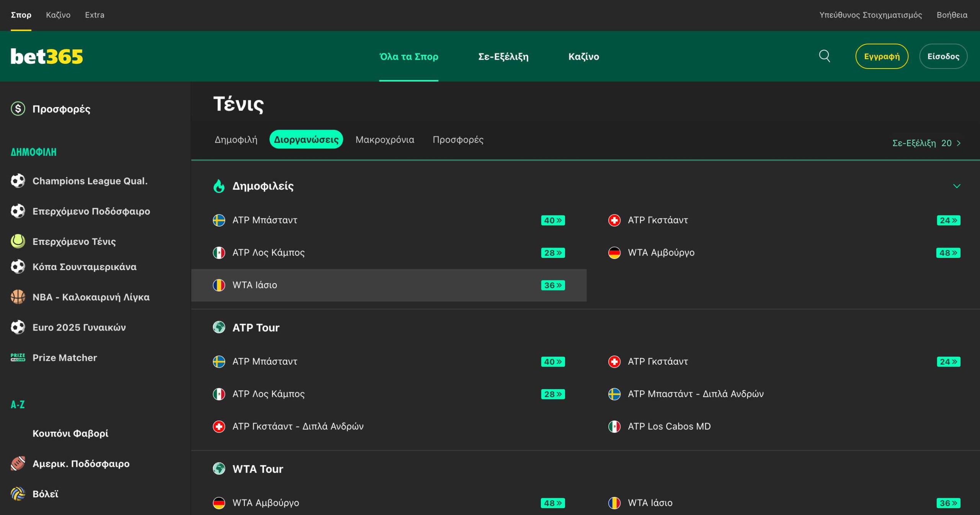Click Swedish flag of ATP Μπάσταντ in Δημοφιλείς
The width and height of the screenshot is (980, 515).
[219, 220]
